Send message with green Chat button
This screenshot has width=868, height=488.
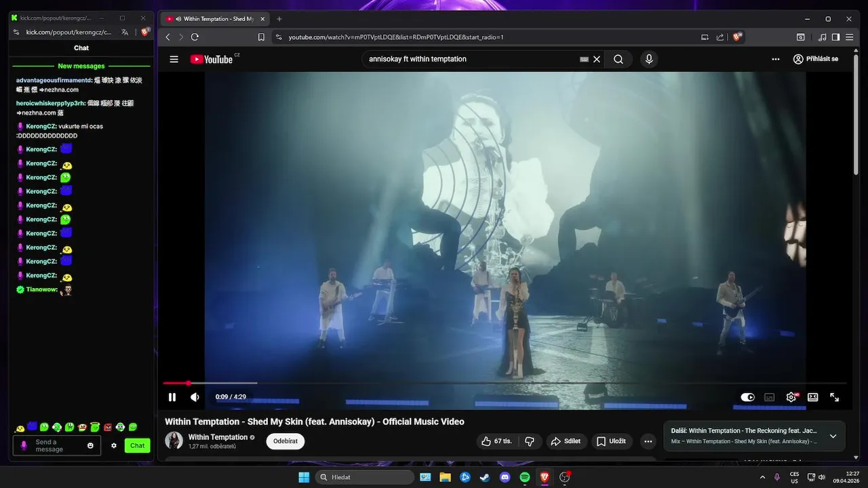point(138,445)
